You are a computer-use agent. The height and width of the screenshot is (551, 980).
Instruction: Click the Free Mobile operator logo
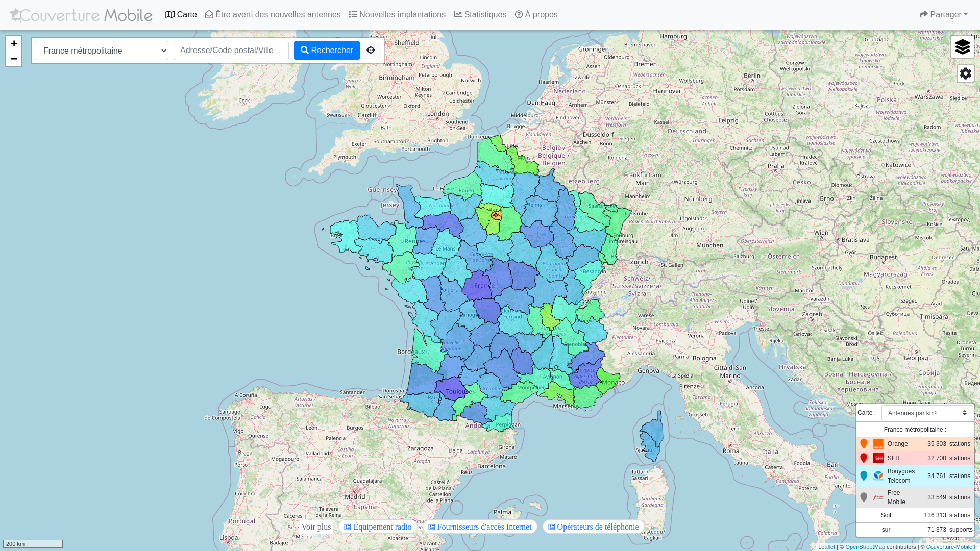[878, 497]
